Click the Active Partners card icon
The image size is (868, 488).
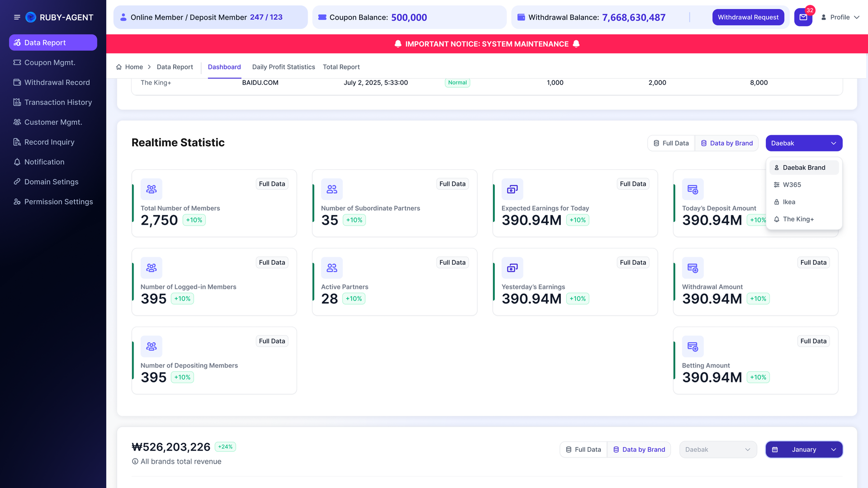point(332,268)
